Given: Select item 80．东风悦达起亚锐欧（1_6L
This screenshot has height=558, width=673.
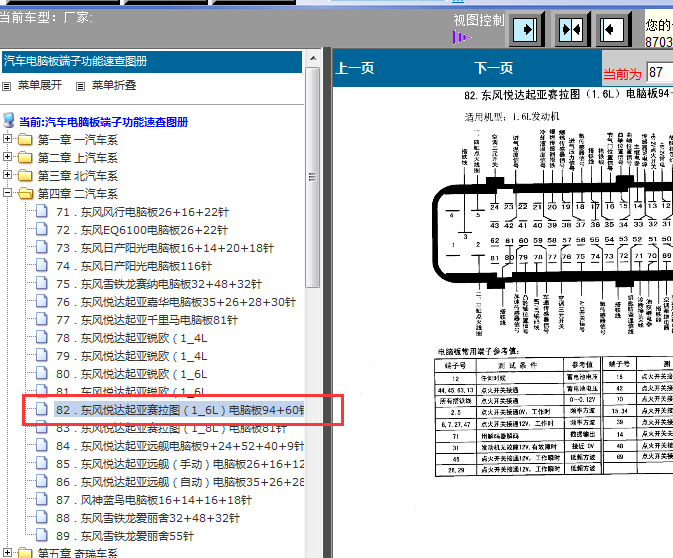Looking at the screenshot, I should pos(131,374).
